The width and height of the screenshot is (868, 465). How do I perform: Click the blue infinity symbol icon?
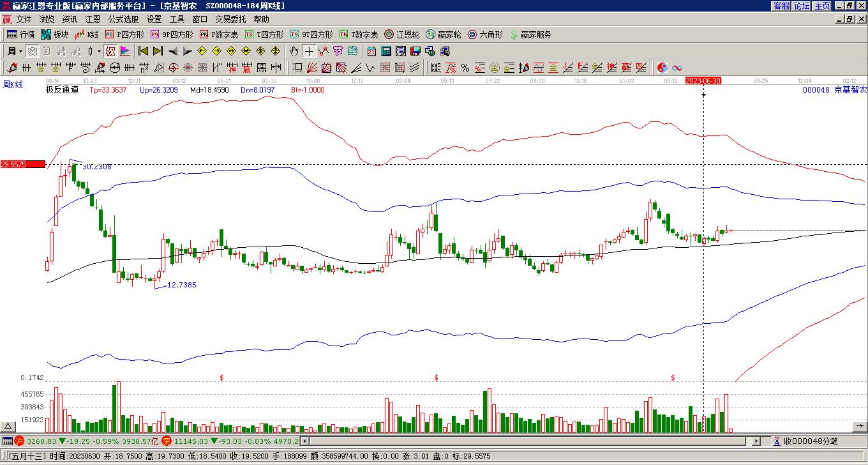[677, 68]
